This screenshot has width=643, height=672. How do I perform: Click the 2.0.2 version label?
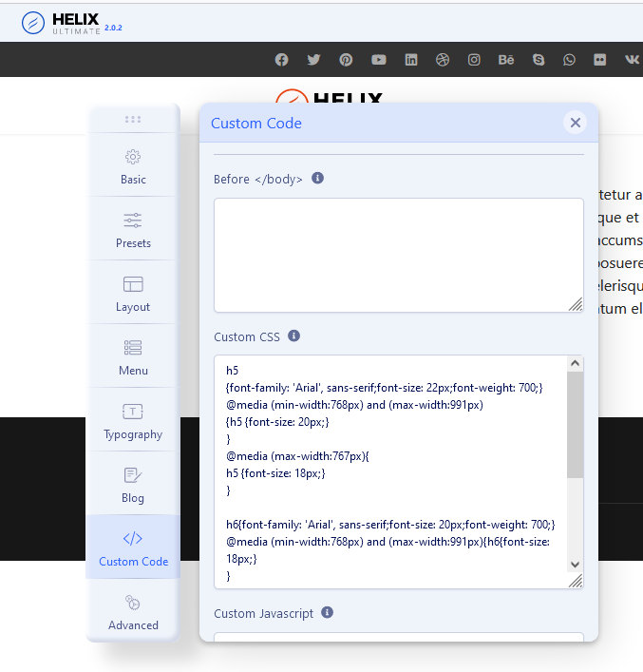(x=113, y=28)
